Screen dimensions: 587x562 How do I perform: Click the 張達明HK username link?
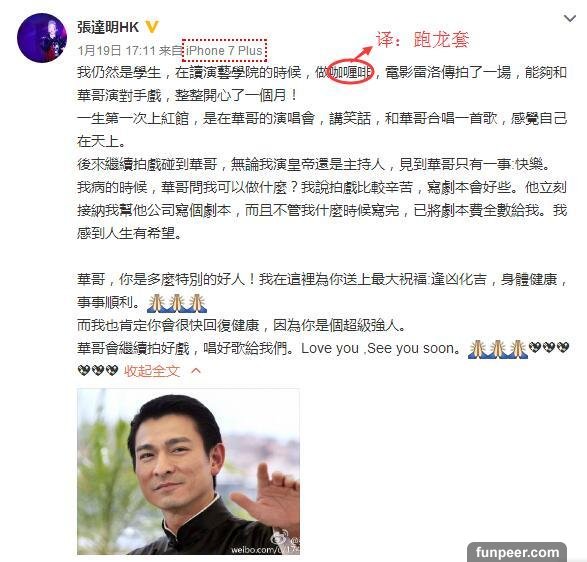point(108,27)
